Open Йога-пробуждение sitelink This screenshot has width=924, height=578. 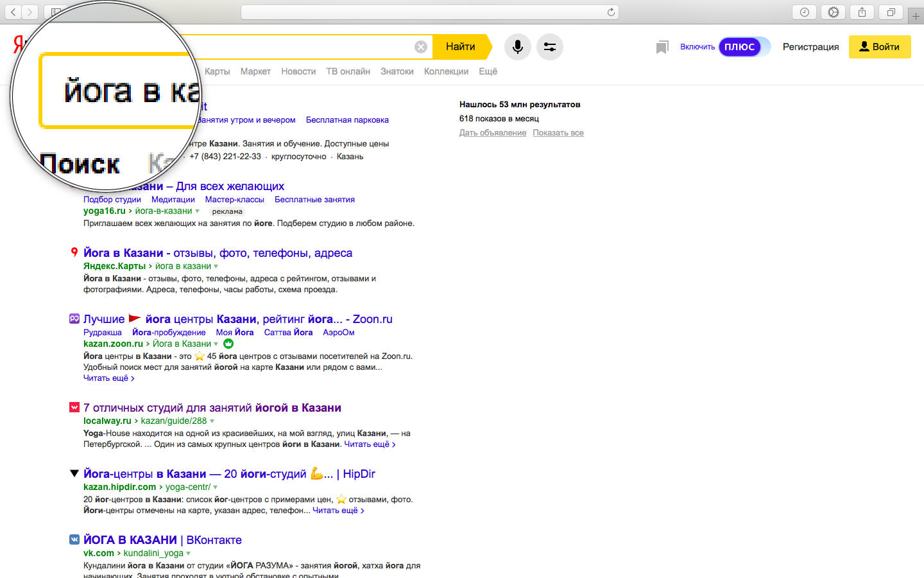pos(169,333)
